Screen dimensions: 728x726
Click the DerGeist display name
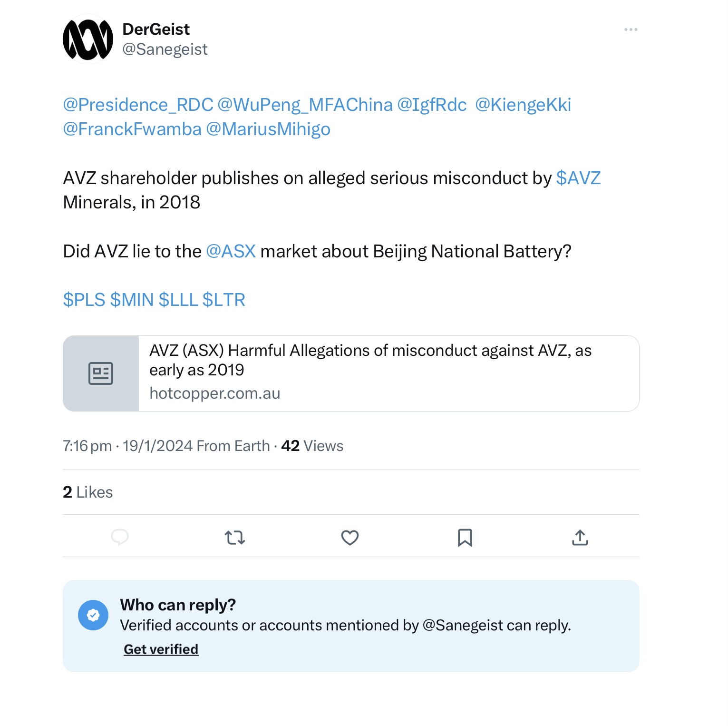point(156,29)
